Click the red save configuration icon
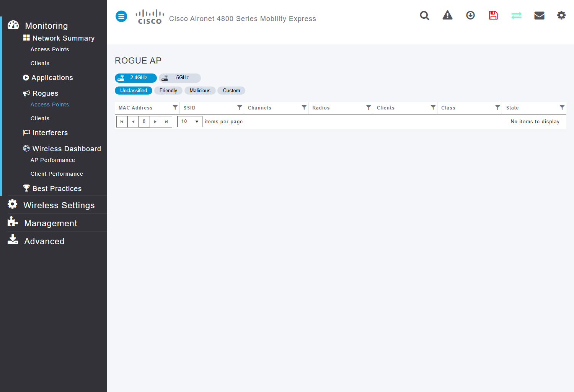 [x=493, y=15]
